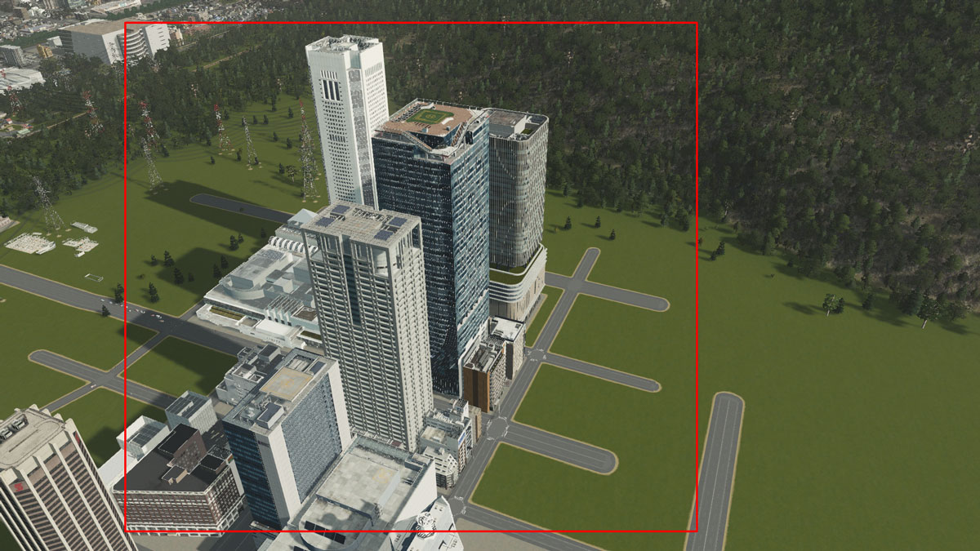The image size is (980, 551).
Task: Select the tall white skyscraper at the back
Action: point(346,114)
